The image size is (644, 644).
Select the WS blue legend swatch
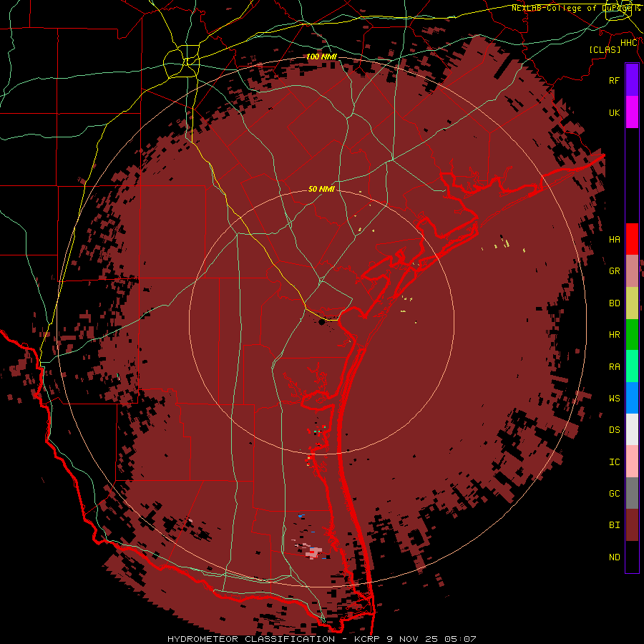(632, 398)
